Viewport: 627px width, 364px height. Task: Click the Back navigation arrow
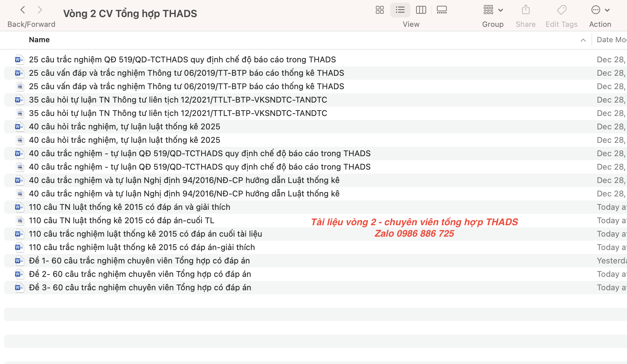[23, 10]
